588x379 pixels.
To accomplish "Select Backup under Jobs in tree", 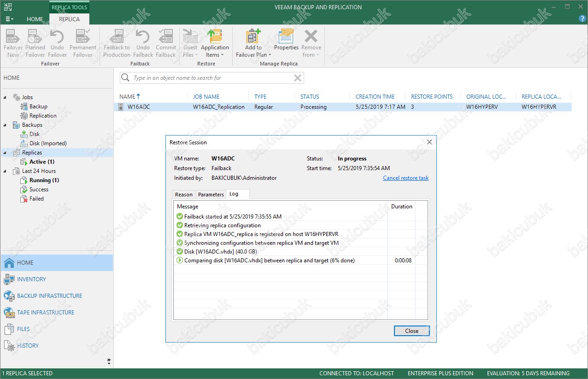I will point(38,107).
